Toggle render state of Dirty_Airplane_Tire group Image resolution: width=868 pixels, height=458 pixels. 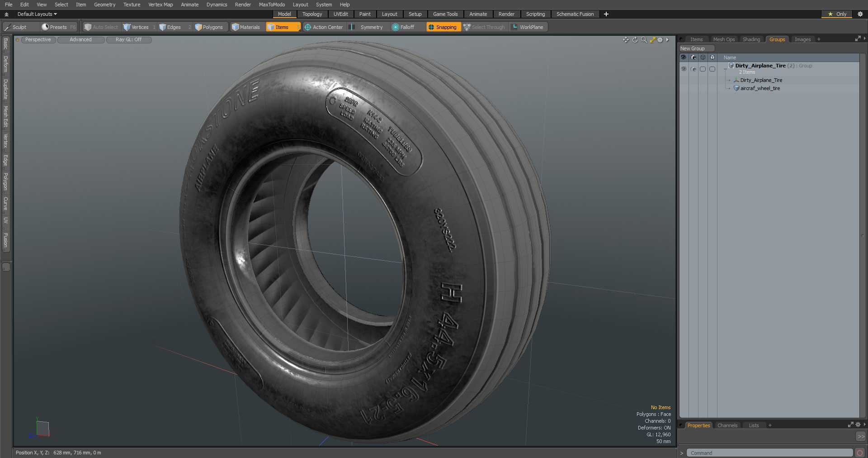click(693, 69)
